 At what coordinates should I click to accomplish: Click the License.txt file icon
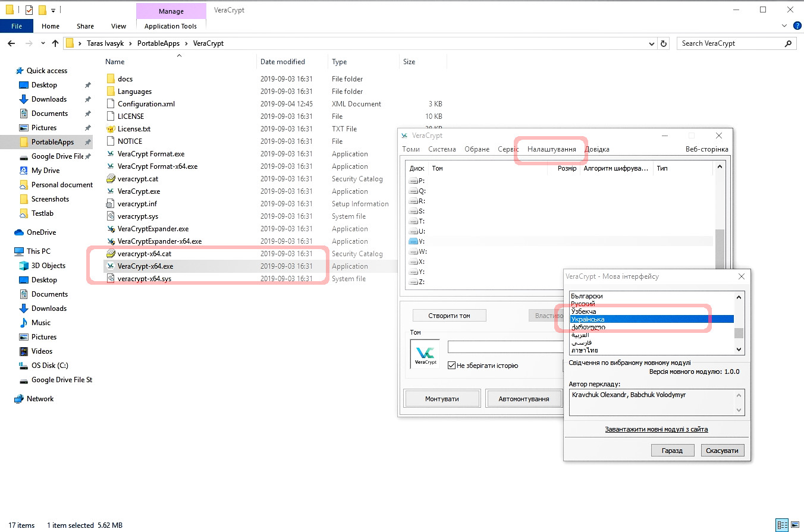pyautogui.click(x=111, y=128)
